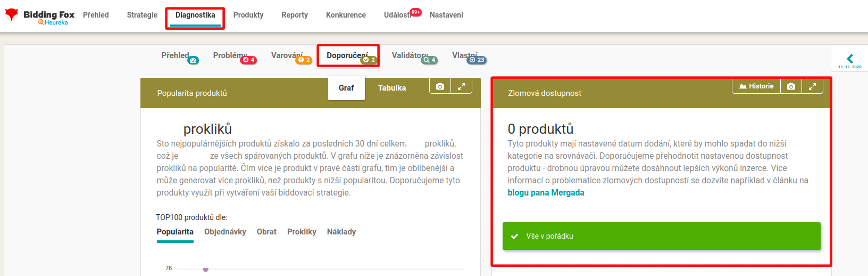Select Objednávky for TOP100 chart
This screenshot has height=276, width=868.
[225, 232]
